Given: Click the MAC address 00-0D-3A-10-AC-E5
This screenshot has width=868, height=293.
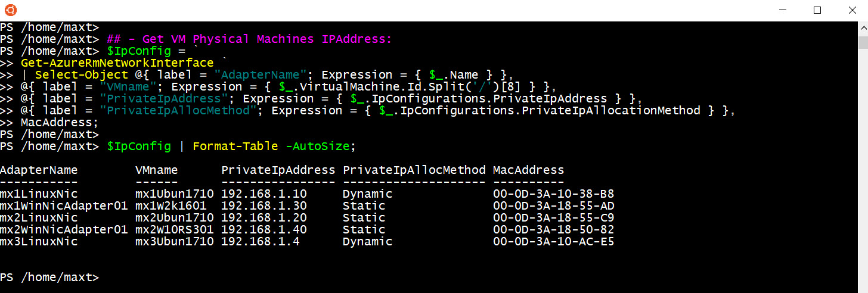Looking at the screenshot, I should (x=554, y=242).
